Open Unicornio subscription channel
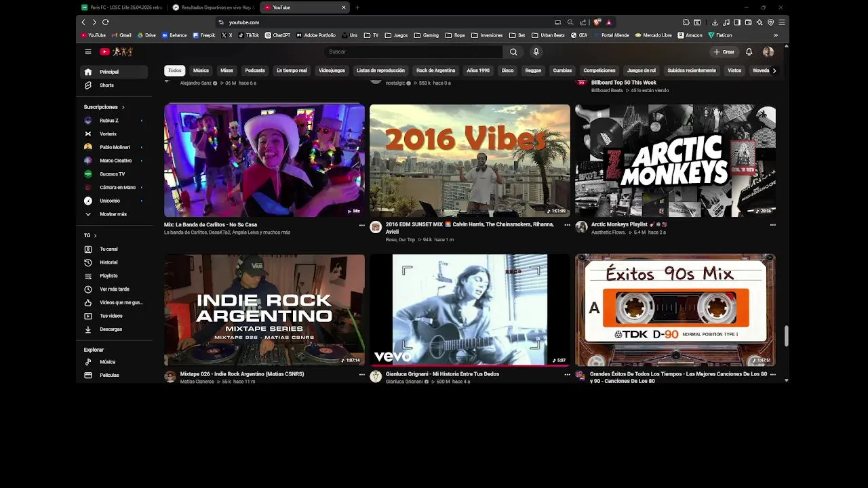The width and height of the screenshot is (868, 488). coord(114,201)
